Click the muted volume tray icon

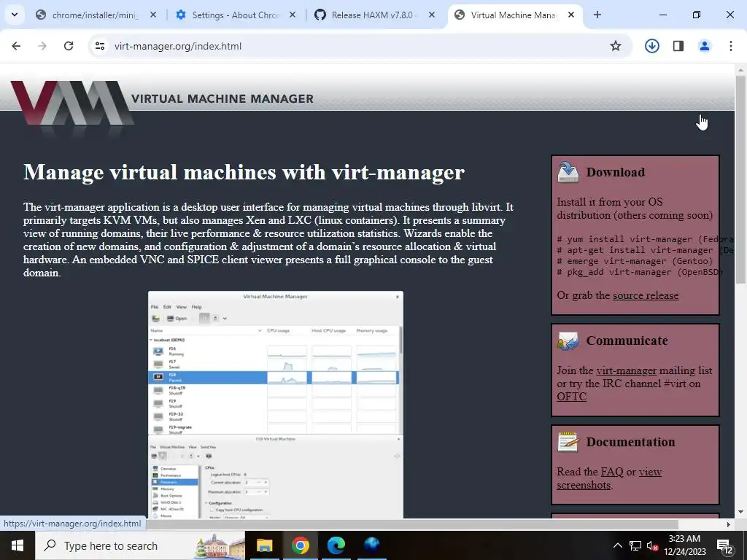(652, 545)
